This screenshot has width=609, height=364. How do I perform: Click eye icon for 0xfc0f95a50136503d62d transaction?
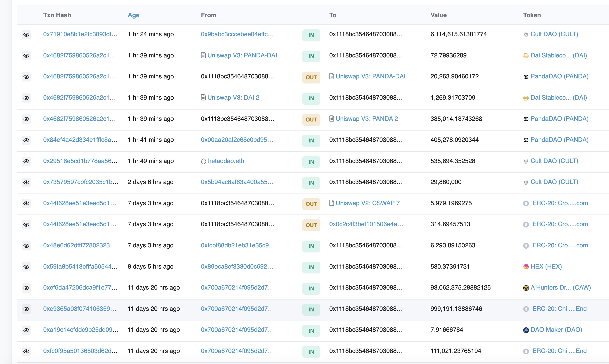[26, 351]
